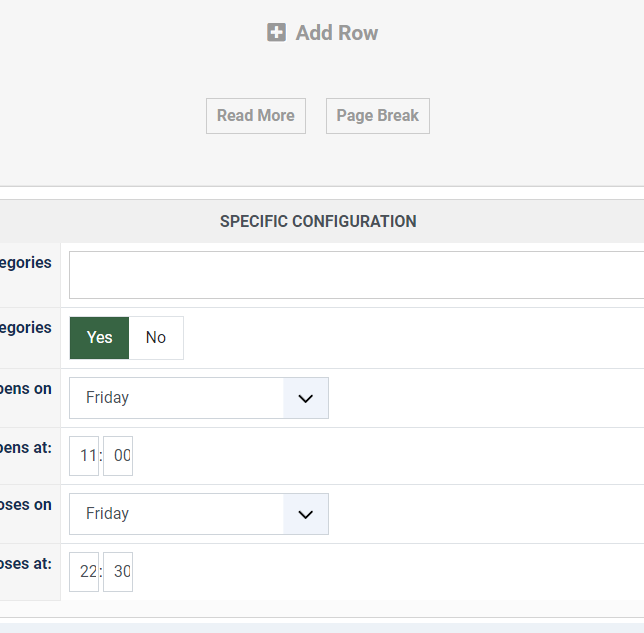Click the 'Closes on' row label
The width and height of the screenshot is (644, 633).
point(26,505)
